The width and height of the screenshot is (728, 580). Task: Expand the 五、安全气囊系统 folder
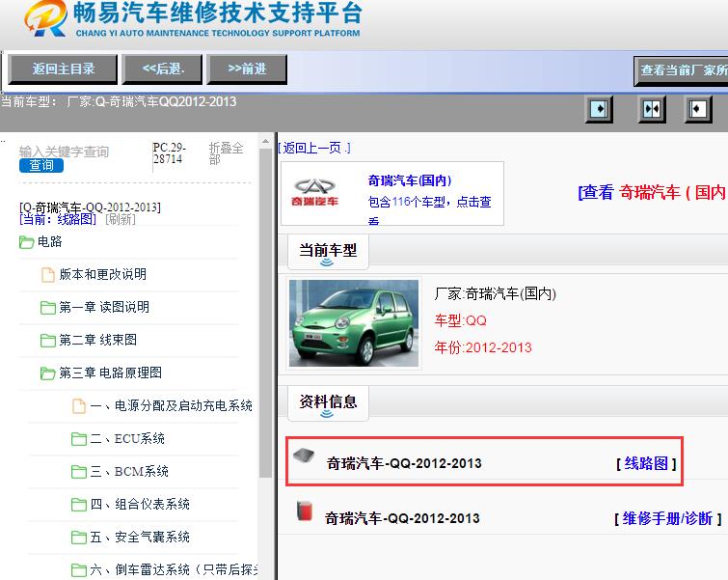click(79, 538)
